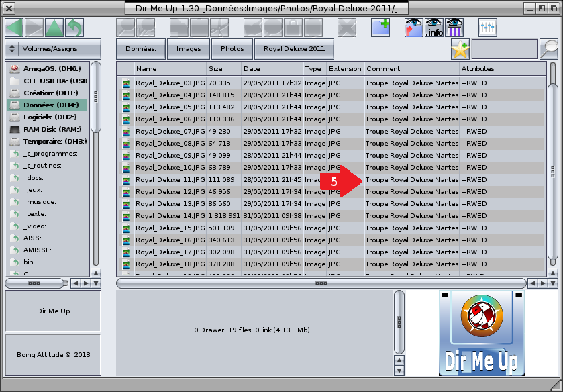Select the _c_programmes: assign

point(48,154)
